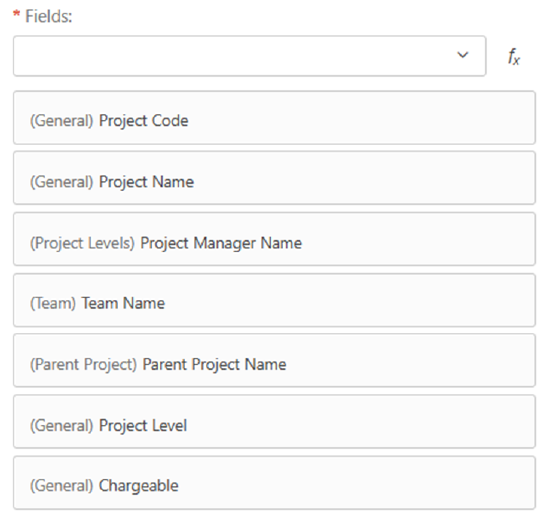Click the (Project Levels) category prefix
The width and height of the screenshot is (550, 518).
pyautogui.click(x=82, y=243)
